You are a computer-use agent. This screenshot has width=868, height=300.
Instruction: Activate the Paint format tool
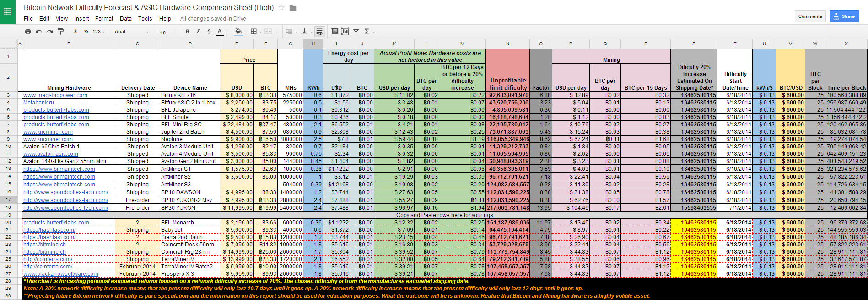click(x=60, y=32)
